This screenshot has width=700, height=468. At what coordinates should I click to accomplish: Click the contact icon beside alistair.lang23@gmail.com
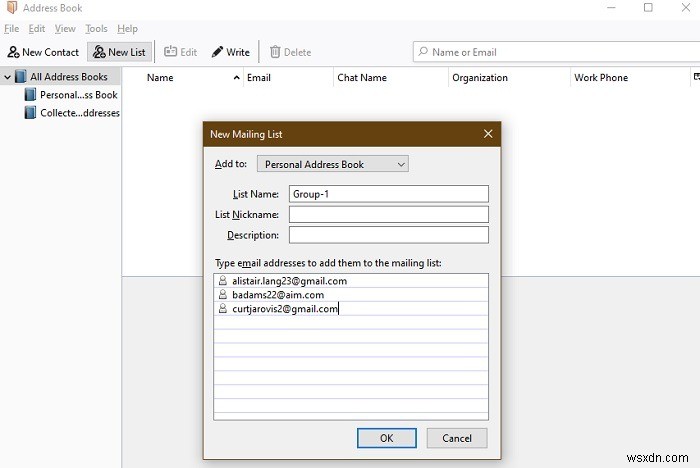[223, 280]
